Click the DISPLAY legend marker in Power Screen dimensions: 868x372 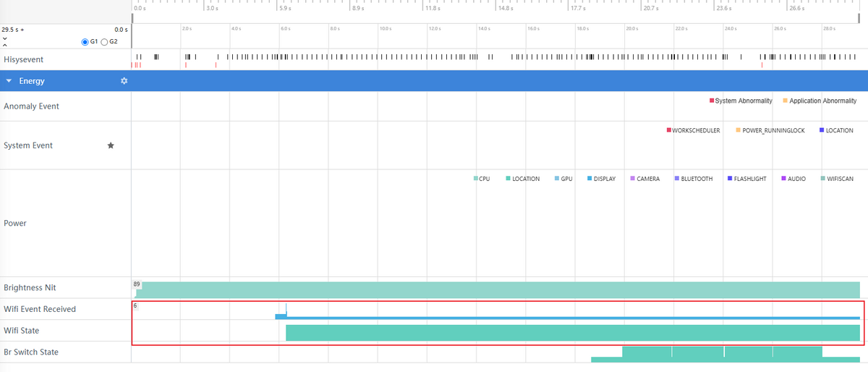pyautogui.click(x=590, y=179)
